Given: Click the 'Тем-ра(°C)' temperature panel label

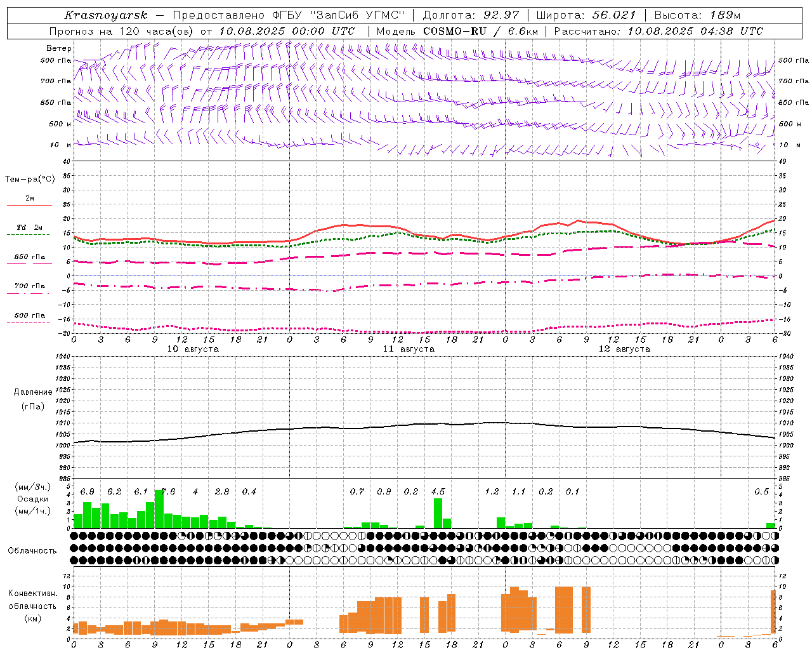Looking at the screenshot, I should coord(30,180).
